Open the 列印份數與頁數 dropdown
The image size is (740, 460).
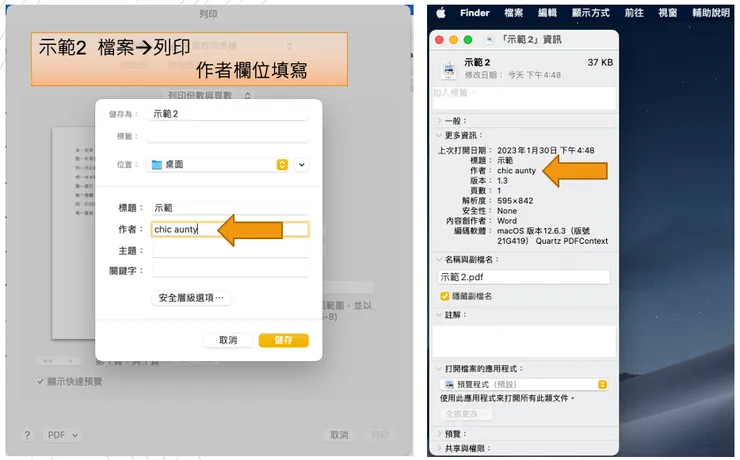207,95
